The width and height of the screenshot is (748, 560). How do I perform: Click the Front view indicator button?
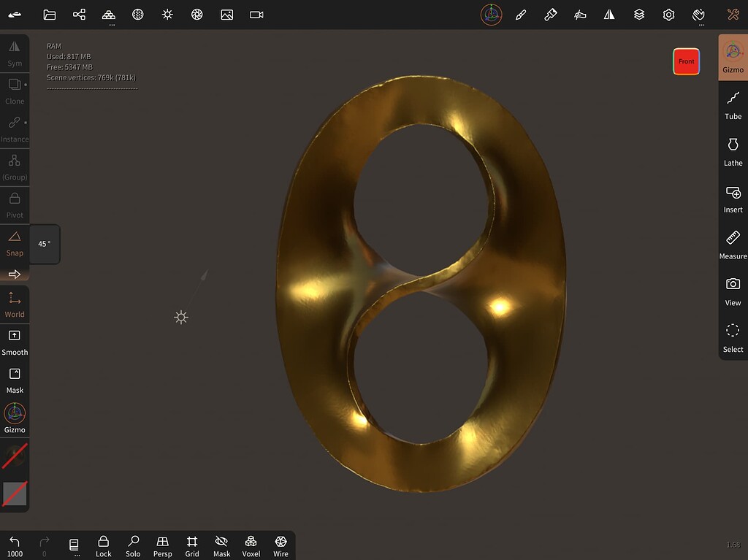pyautogui.click(x=686, y=61)
